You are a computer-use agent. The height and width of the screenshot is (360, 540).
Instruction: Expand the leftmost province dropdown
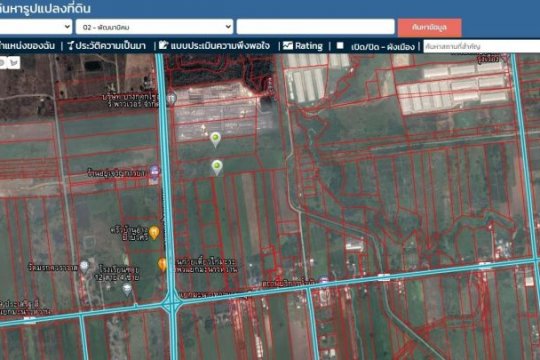point(35,27)
